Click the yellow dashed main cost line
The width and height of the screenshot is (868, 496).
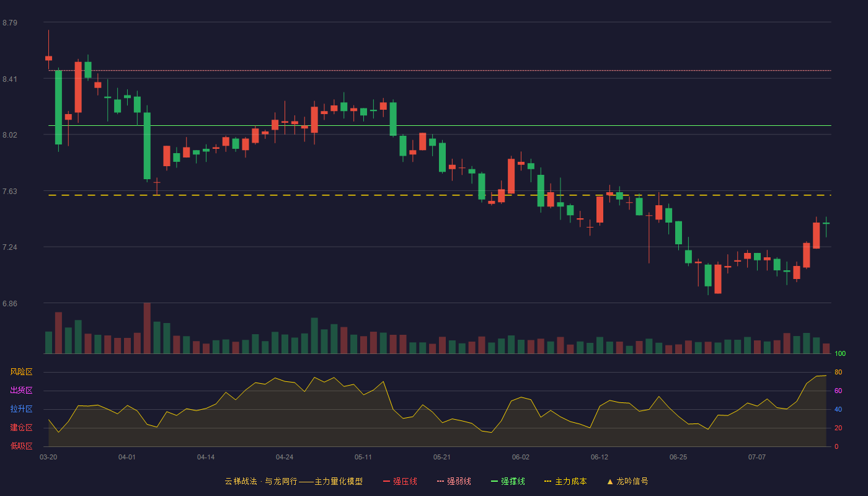click(440, 195)
